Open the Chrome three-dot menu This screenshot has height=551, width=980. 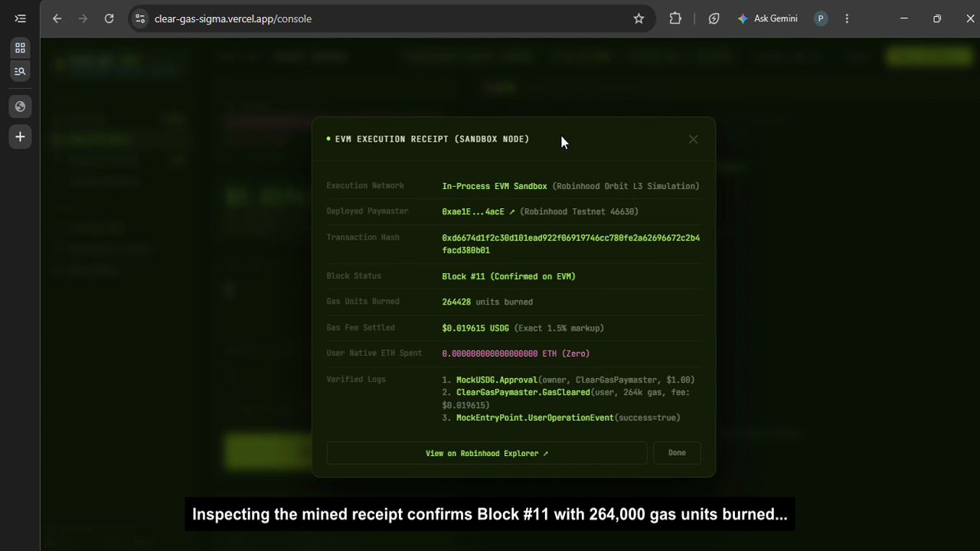pos(847,18)
